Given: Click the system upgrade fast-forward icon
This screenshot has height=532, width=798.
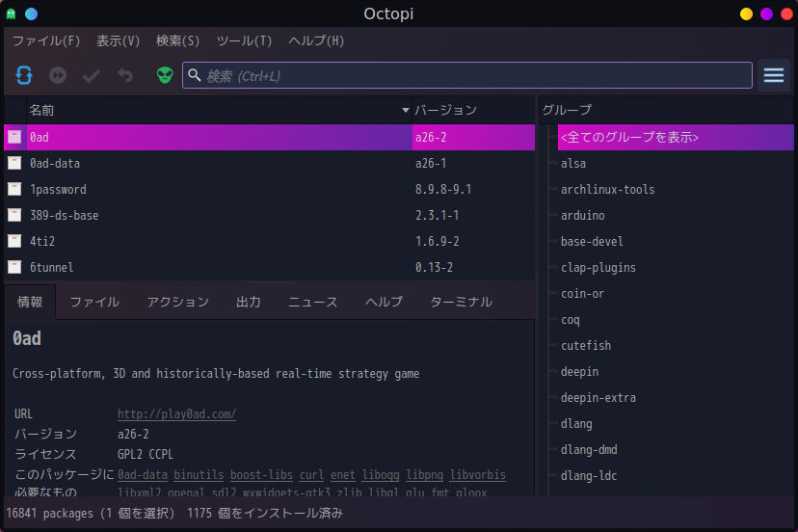Looking at the screenshot, I should (58, 75).
